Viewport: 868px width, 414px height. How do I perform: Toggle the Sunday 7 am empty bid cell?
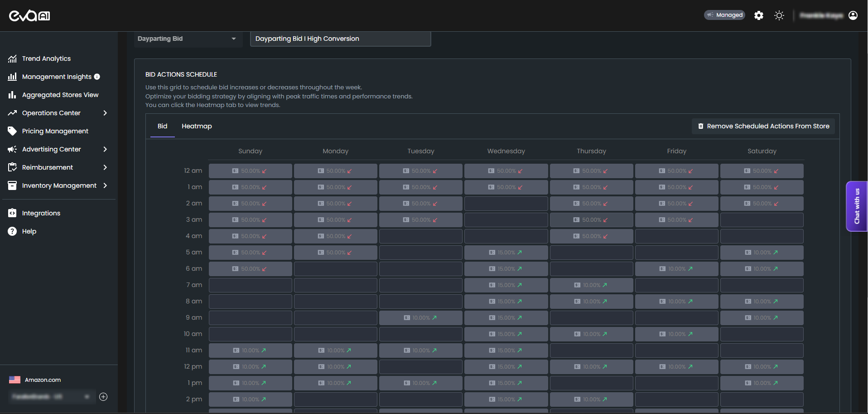click(250, 285)
